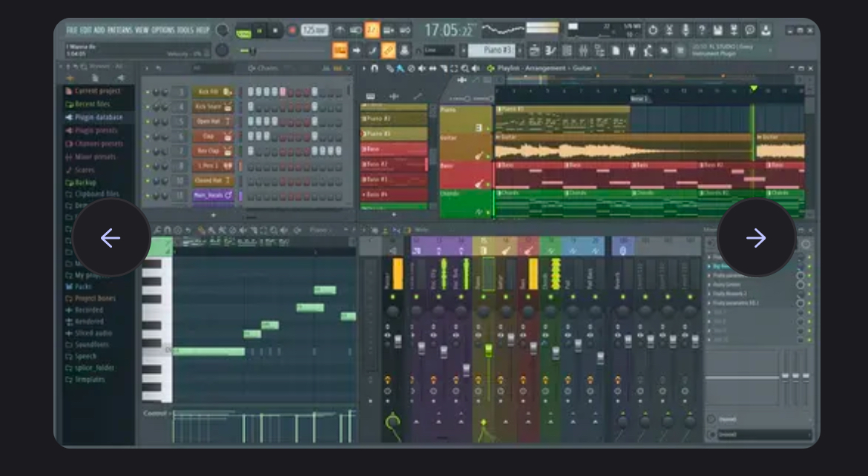The height and width of the screenshot is (476, 868).
Task: Open the OPTIONS menu
Action: (163, 30)
